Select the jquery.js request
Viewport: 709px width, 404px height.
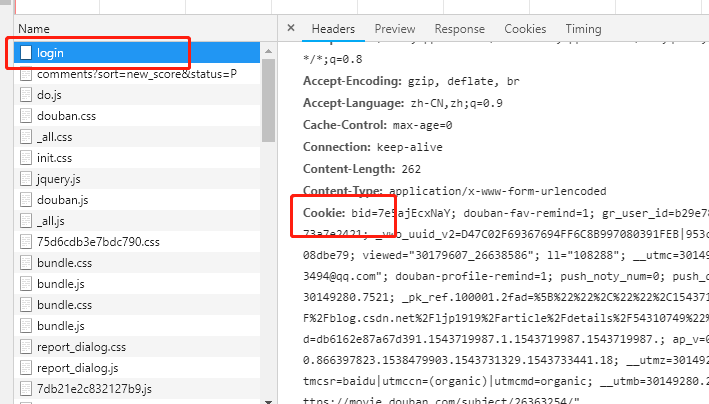click(137, 179)
